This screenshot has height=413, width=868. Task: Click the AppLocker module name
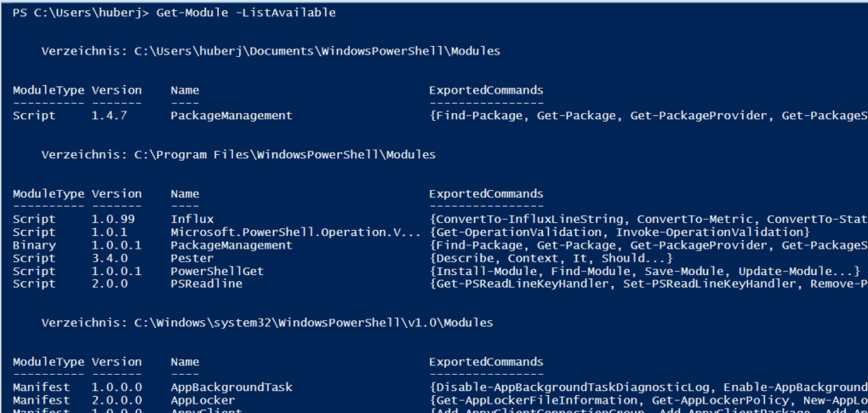(203, 399)
